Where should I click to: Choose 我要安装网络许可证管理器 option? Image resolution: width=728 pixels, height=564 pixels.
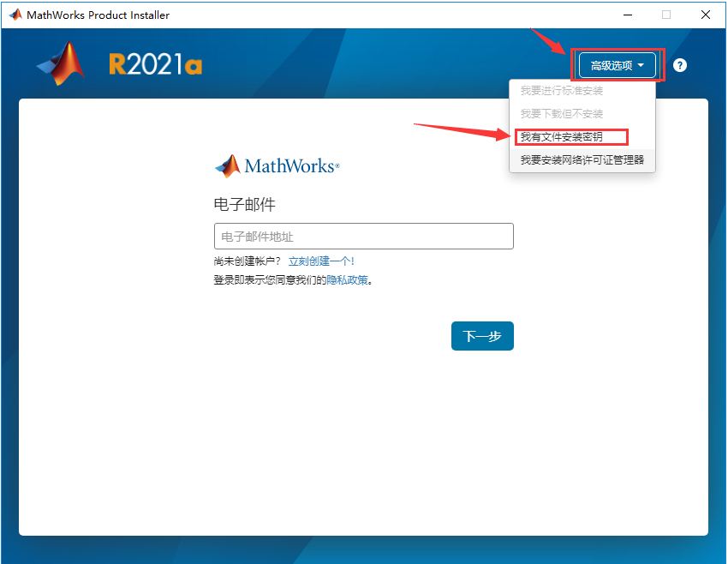coord(582,159)
